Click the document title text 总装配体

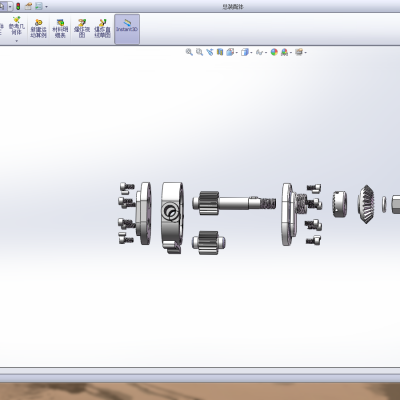pos(233,7)
